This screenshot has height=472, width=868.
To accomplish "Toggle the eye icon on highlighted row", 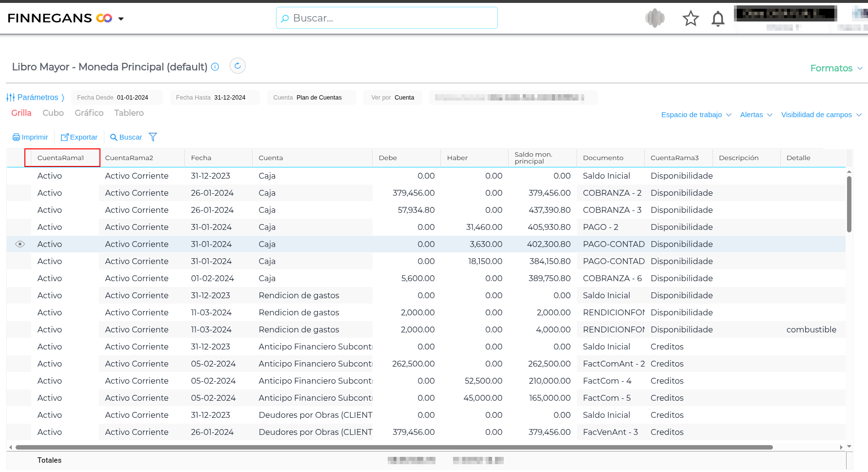I will click(20, 244).
